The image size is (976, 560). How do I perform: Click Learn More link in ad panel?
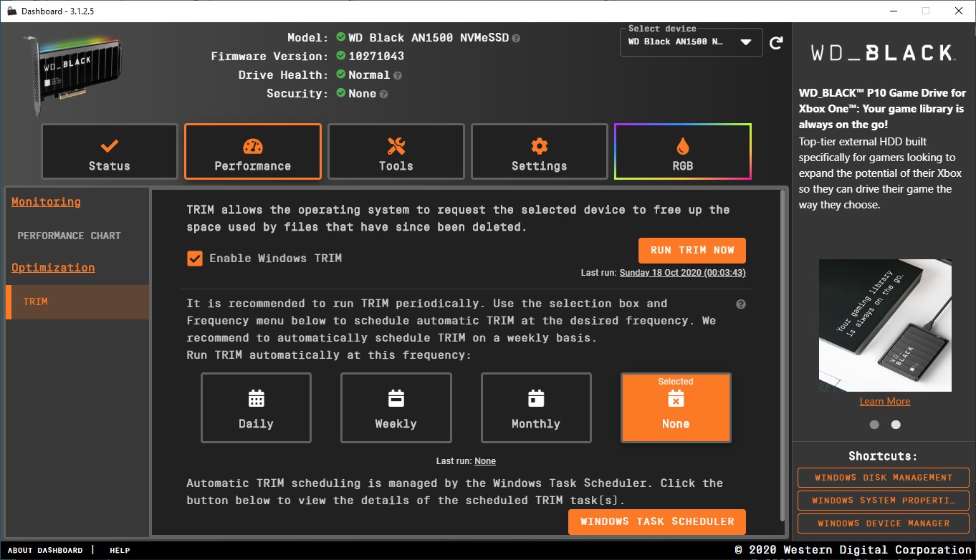pos(885,402)
